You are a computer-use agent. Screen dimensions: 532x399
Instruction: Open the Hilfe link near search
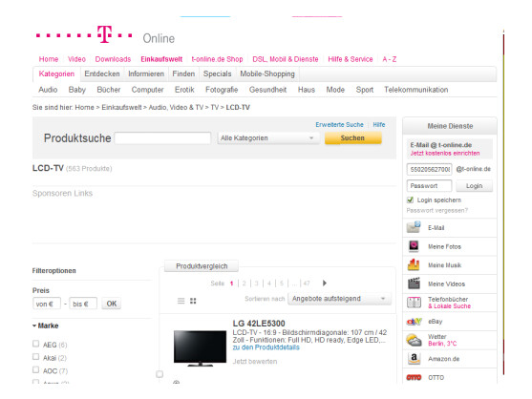click(x=379, y=125)
